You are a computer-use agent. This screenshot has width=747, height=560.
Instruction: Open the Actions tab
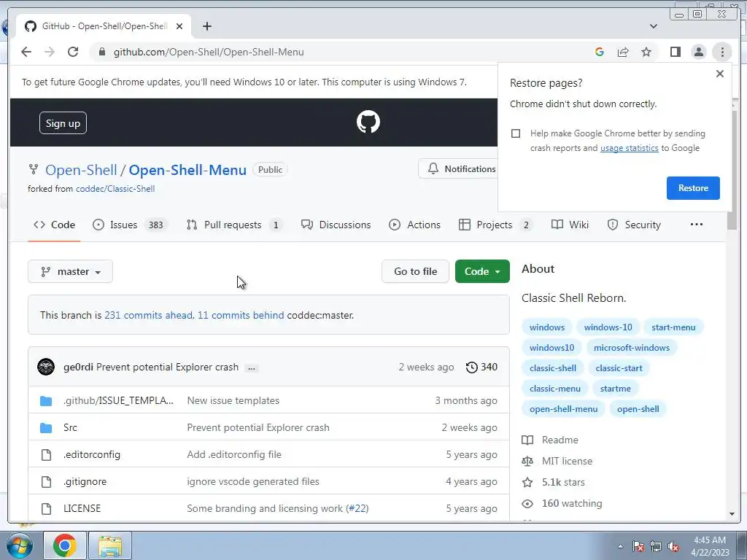coord(415,225)
